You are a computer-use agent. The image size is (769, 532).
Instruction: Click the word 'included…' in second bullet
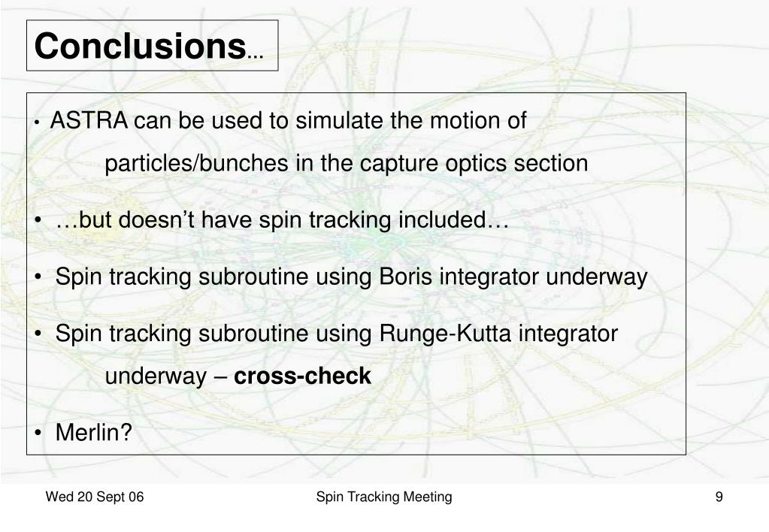coord(453,219)
